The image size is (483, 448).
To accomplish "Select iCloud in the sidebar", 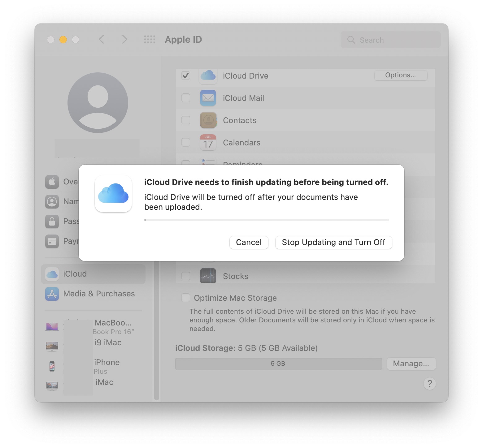I will pyautogui.click(x=93, y=274).
